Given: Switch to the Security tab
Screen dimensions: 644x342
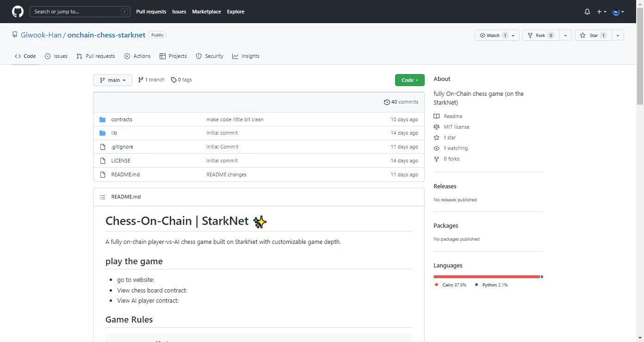Looking at the screenshot, I should click(210, 56).
